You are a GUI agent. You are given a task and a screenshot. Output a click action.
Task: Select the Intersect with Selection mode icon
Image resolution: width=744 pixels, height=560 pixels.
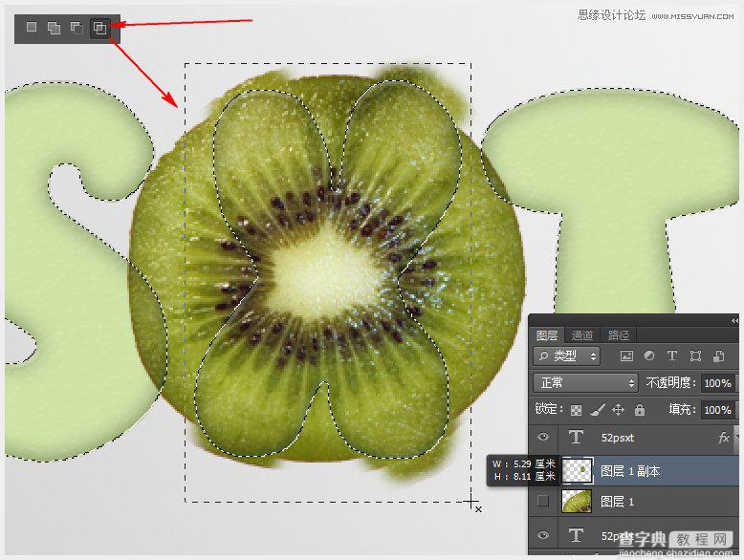click(x=99, y=29)
